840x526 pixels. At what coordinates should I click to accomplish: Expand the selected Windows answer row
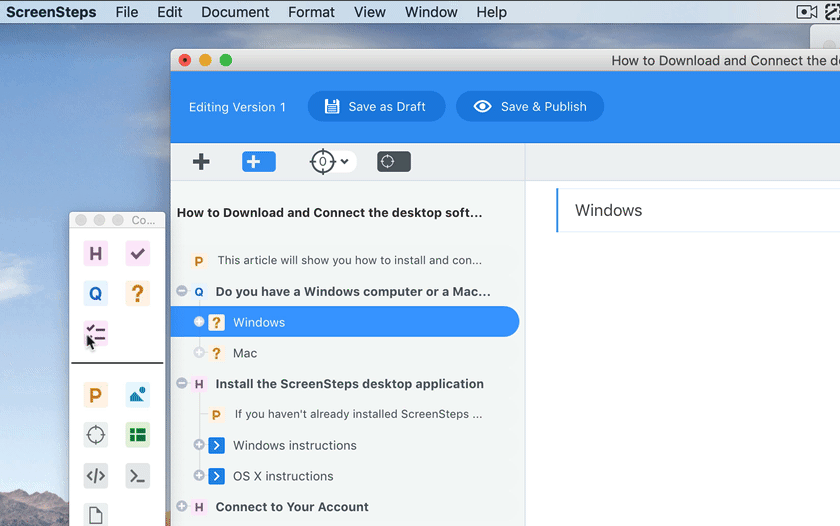pos(199,321)
